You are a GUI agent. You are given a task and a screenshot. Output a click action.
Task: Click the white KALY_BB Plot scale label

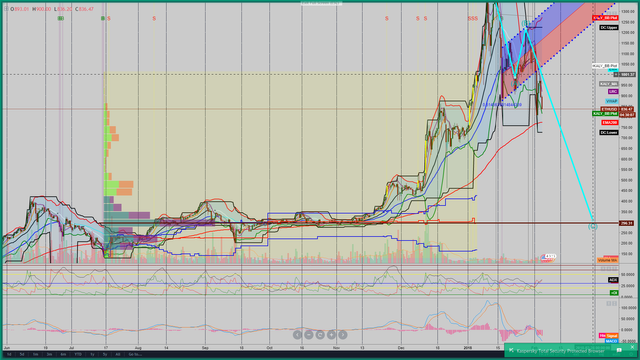point(605,66)
